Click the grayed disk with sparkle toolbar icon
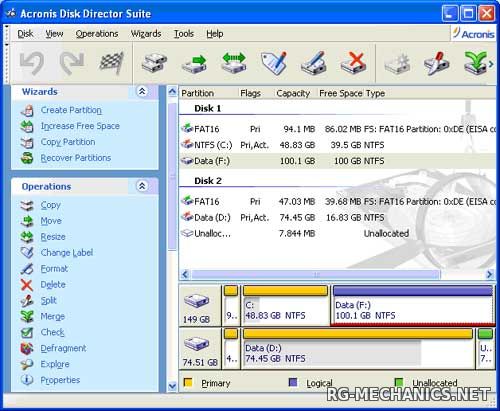The image size is (500, 411). (397, 63)
